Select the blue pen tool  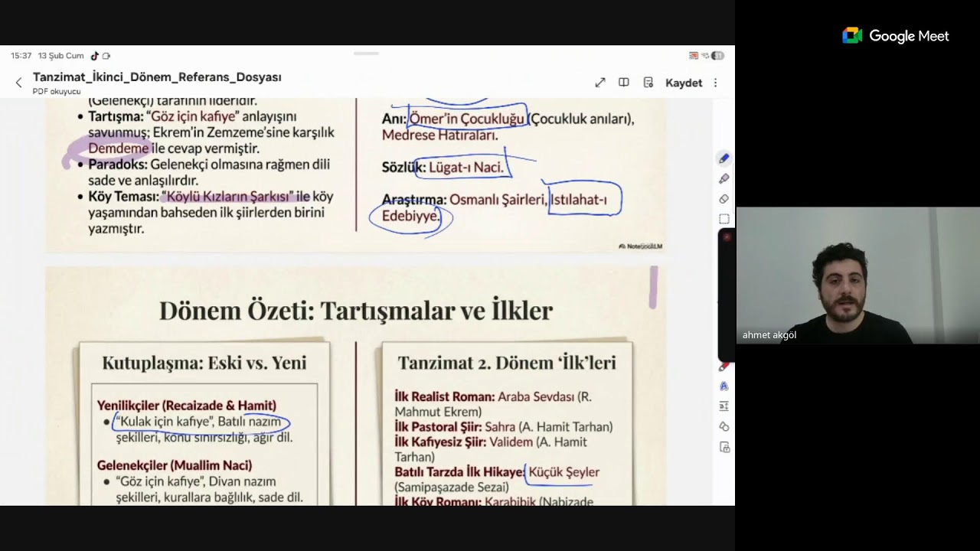tap(724, 158)
